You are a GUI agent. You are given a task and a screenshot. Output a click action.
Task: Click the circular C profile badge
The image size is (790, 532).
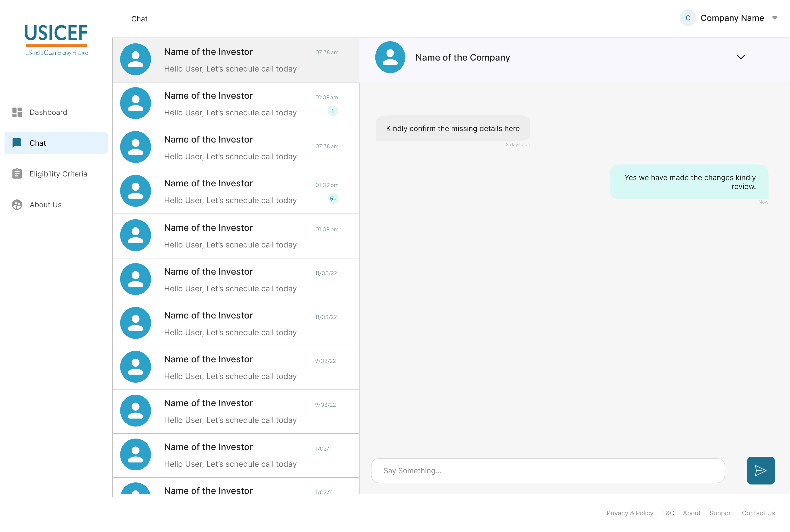pos(688,18)
